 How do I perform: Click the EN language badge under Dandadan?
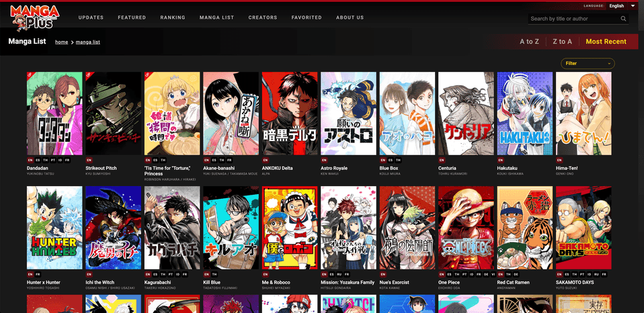coord(30,161)
